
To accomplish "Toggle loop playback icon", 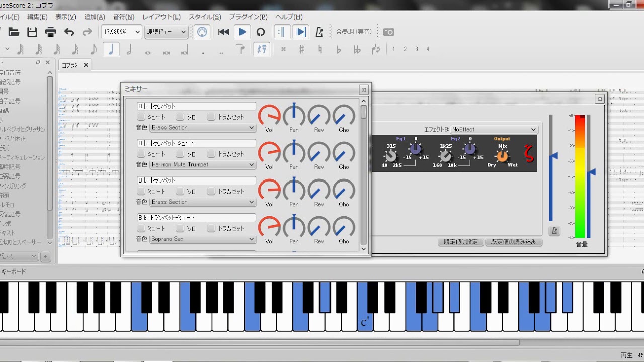I will 261,32.
